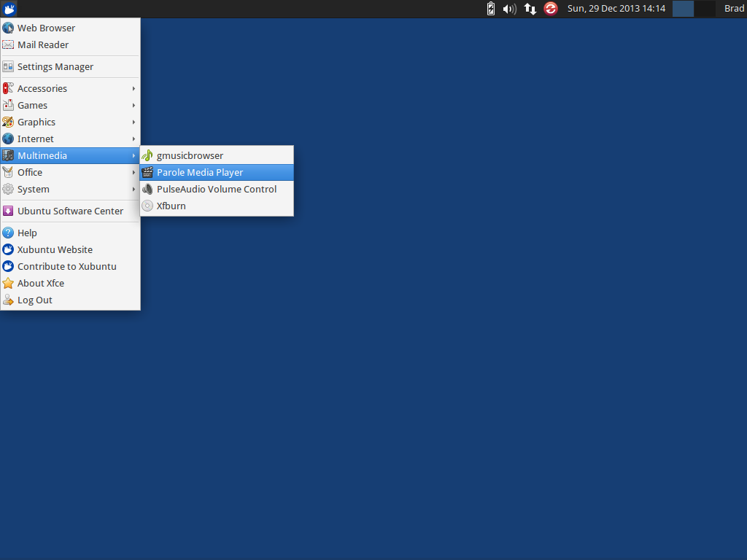Image resolution: width=747 pixels, height=560 pixels.
Task: Expand the Accessories submenu arrow
Action: (134, 88)
